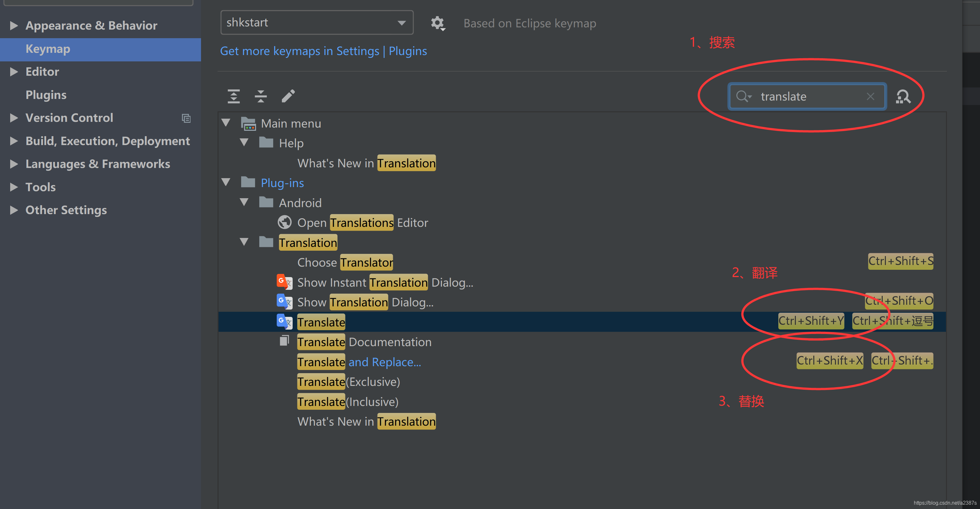Click the Main menu folder icon

coord(248,124)
